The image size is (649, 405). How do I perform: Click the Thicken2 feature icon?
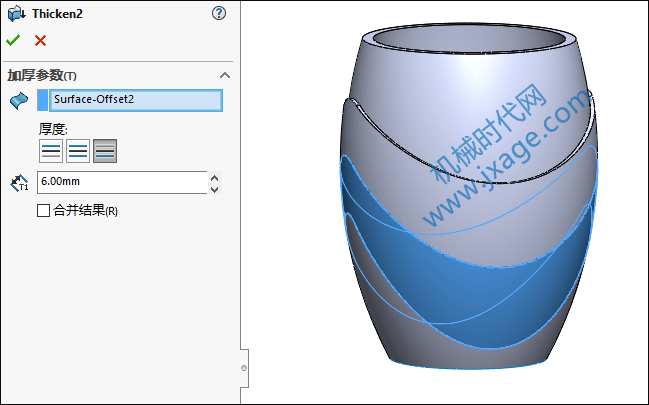tap(16, 14)
